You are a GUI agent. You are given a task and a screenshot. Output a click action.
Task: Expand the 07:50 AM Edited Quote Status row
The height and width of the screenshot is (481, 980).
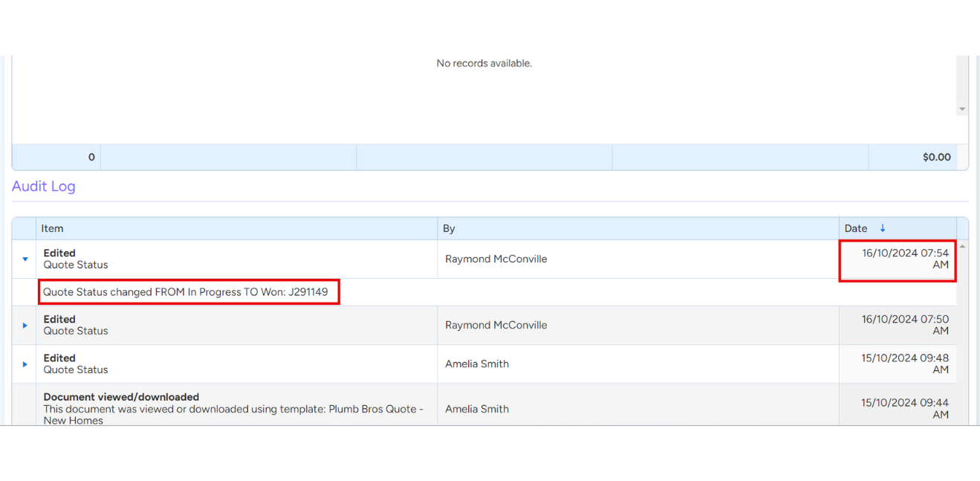25,326
